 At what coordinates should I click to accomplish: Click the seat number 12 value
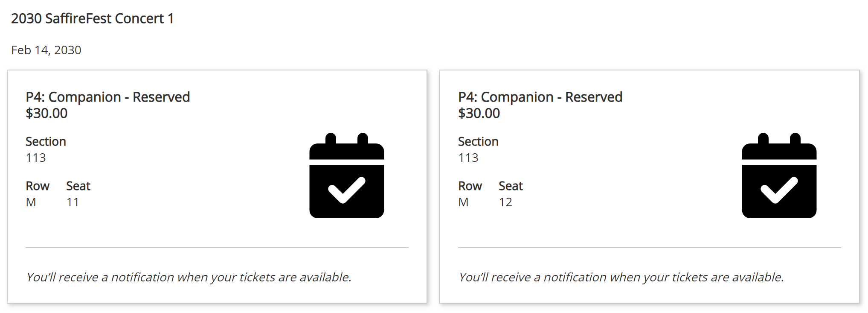[x=505, y=202]
